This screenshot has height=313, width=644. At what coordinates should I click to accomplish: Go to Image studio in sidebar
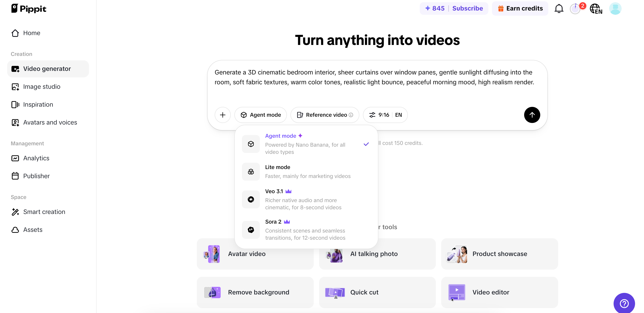[x=42, y=87]
